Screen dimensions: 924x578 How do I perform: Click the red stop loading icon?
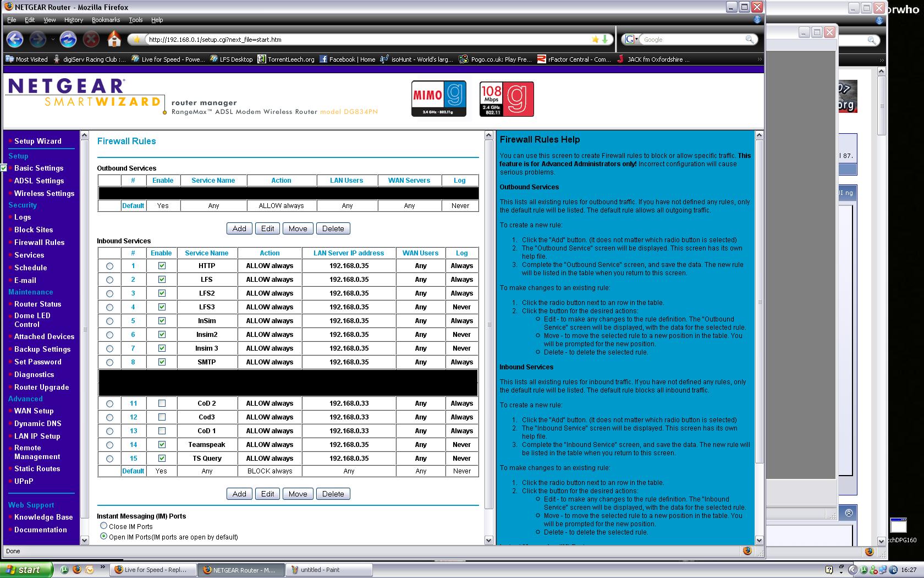(91, 39)
